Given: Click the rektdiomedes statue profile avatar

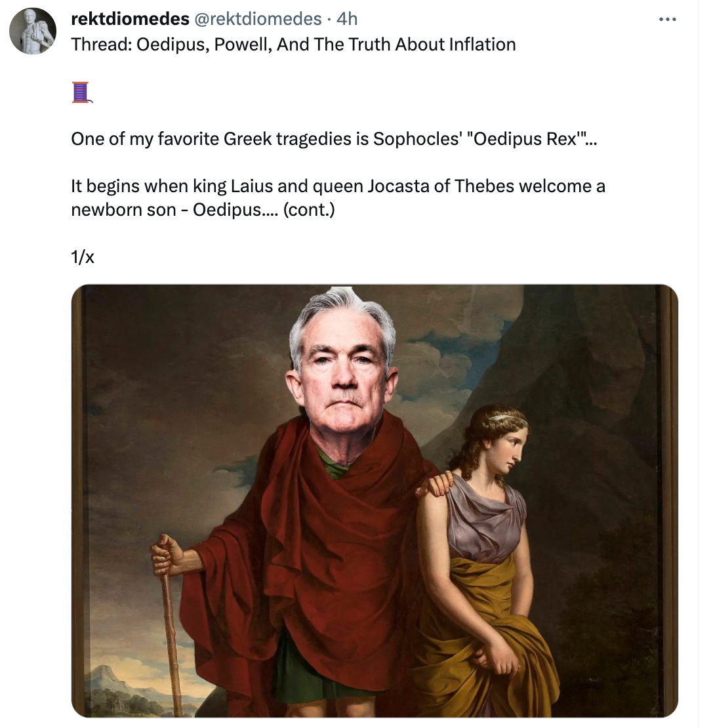Looking at the screenshot, I should [33, 31].
